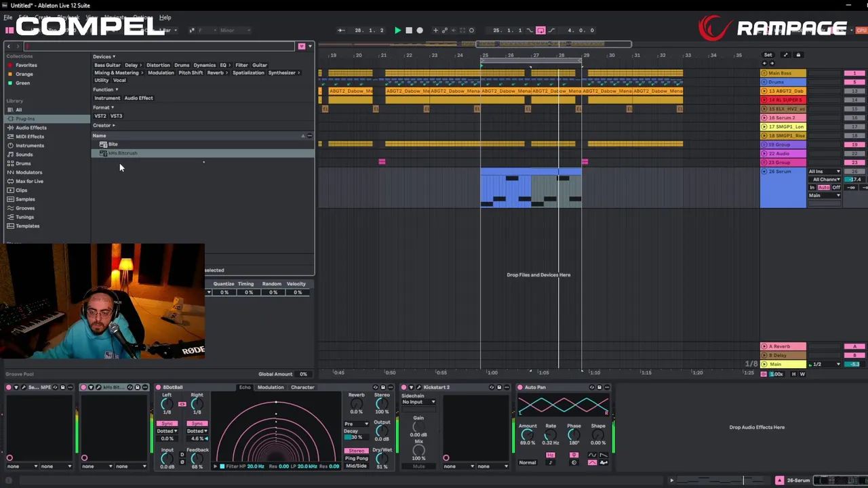
Task: Toggle the Kickstart 2 device activator
Action: 404,388
